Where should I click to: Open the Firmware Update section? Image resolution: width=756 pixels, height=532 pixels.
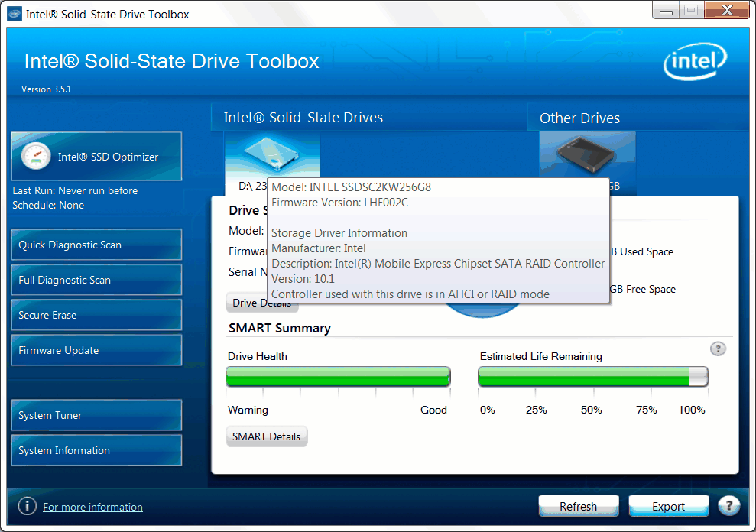pos(96,350)
